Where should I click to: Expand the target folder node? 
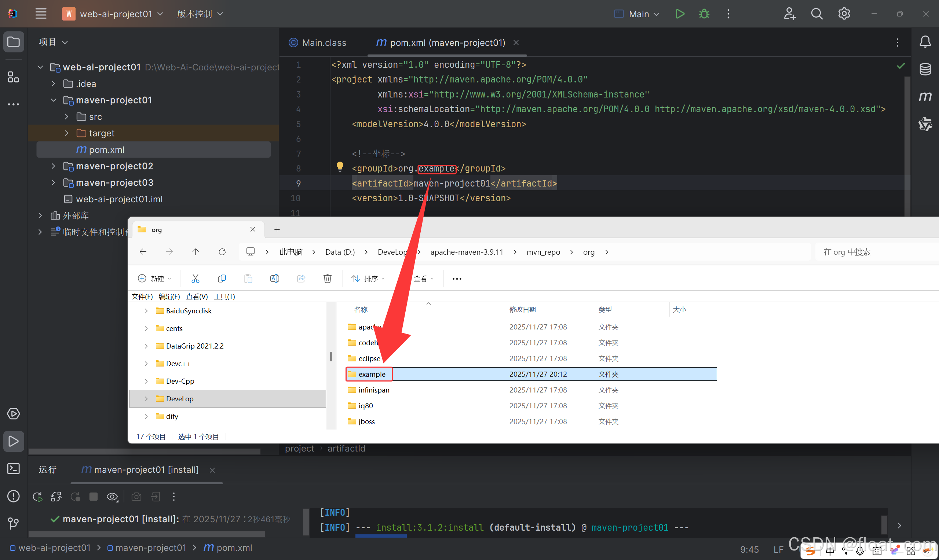[x=67, y=133]
